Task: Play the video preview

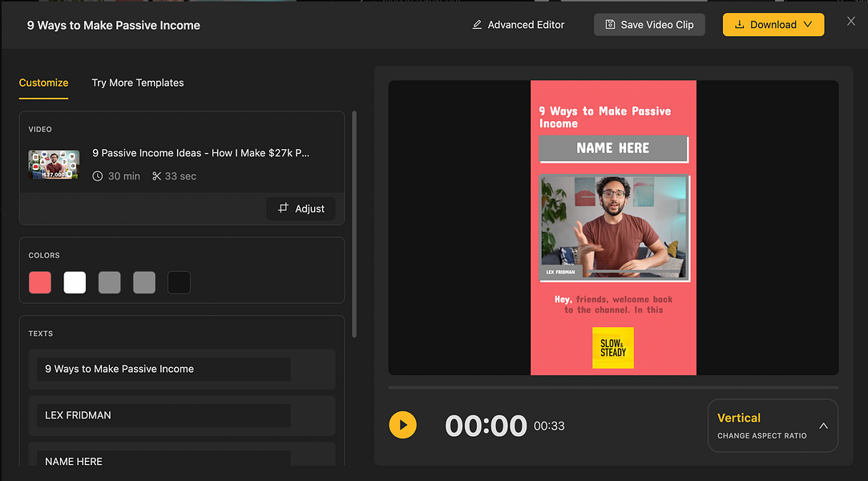Action: [402, 425]
